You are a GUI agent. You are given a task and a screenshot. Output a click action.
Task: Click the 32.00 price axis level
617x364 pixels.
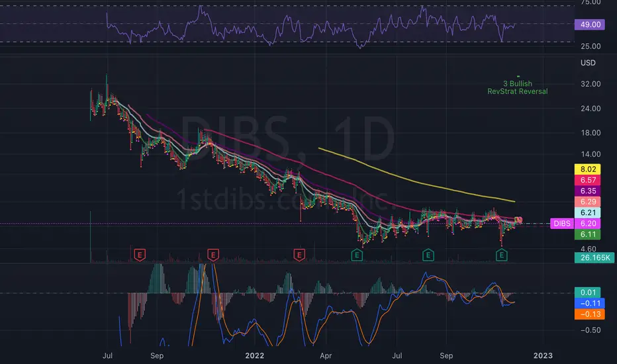point(591,84)
